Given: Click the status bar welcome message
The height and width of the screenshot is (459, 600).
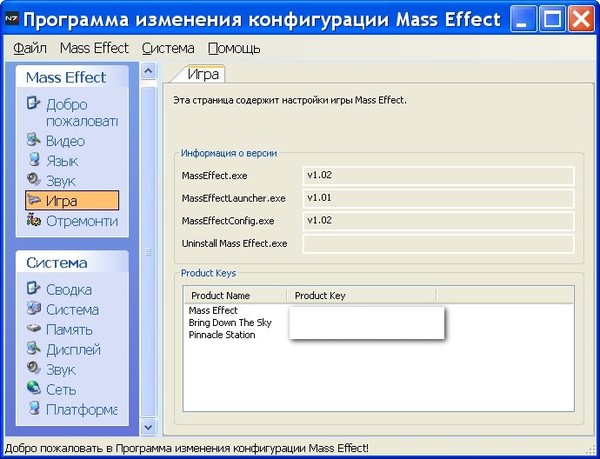Looking at the screenshot, I should pyautogui.click(x=187, y=448).
